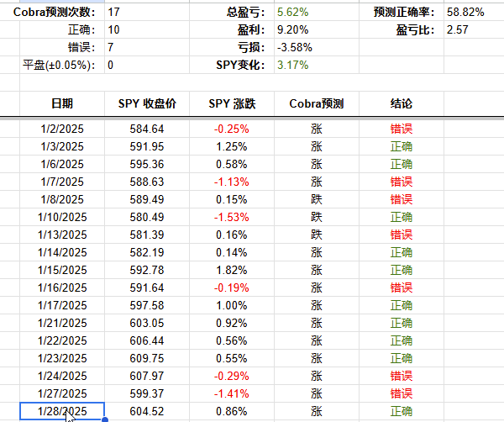Click the 总盈亏 label cell
This screenshot has height=422, width=504.
(x=232, y=13)
